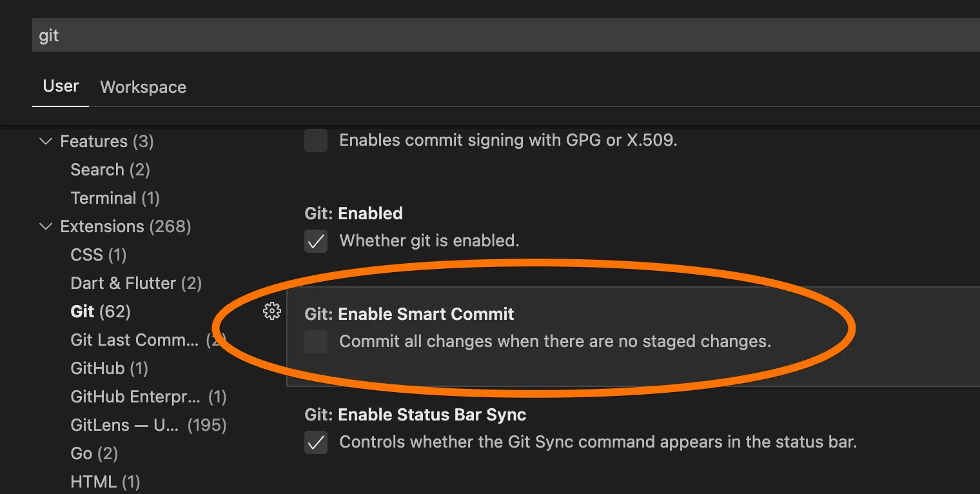980x494 pixels.
Task: Click the gear icon beside Enable Smart Commit
Action: [272, 311]
